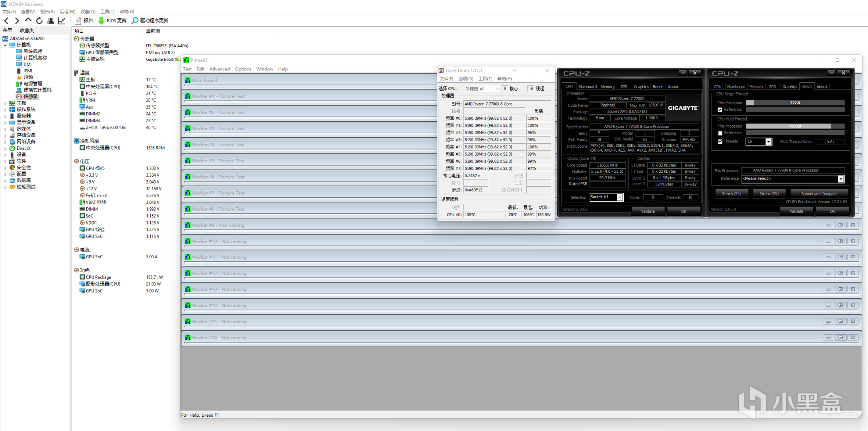This screenshot has height=431, width=868.
Task: Click the AIDA64 Report toolbar icon
Action: tap(78, 21)
